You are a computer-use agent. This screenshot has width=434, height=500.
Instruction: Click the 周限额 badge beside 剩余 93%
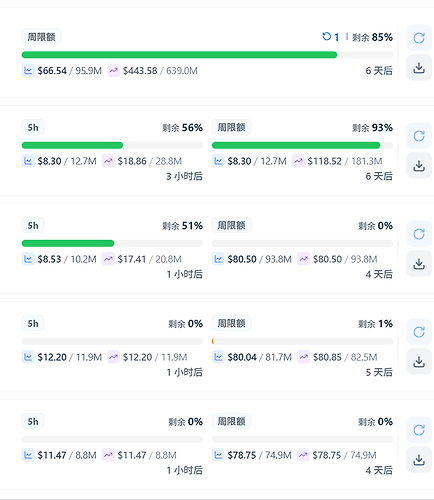point(231,127)
